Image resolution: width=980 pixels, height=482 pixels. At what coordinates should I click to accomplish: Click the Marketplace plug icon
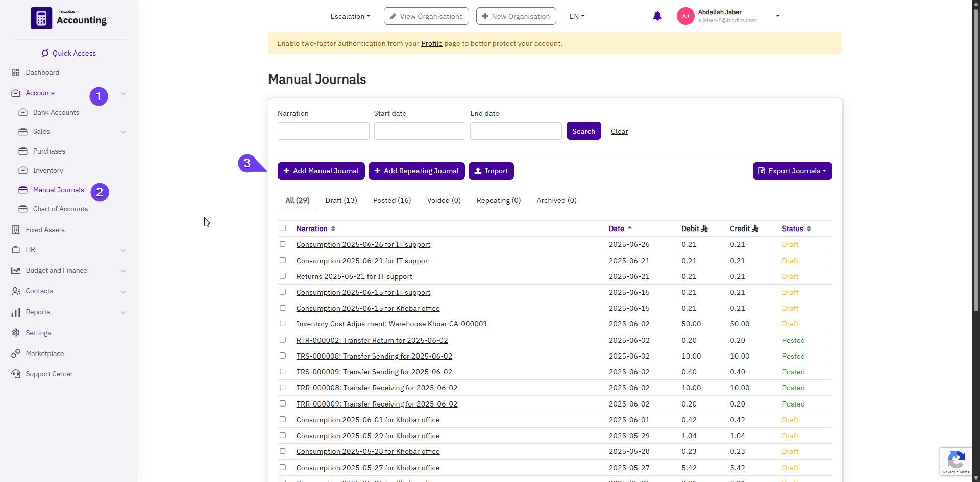16,353
